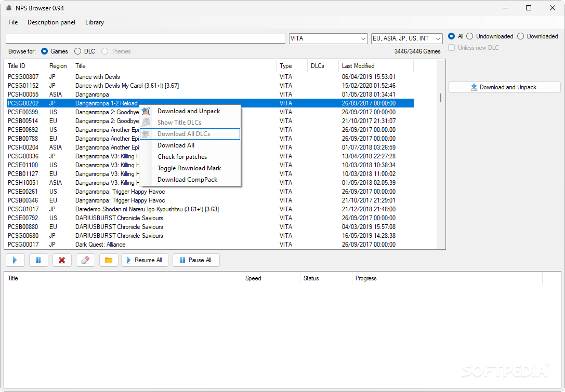Click the Title column header in games list
565x392 pixels.
(x=174, y=66)
